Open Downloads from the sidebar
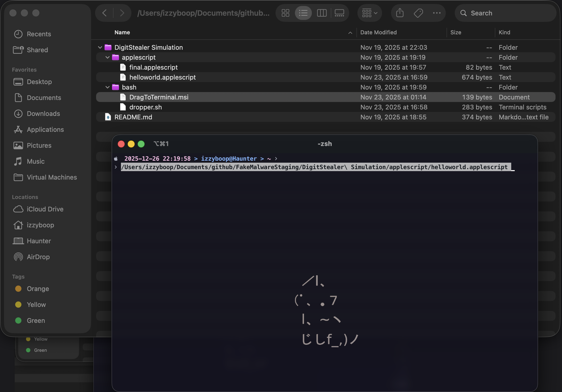 pyautogui.click(x=43, y=114)
